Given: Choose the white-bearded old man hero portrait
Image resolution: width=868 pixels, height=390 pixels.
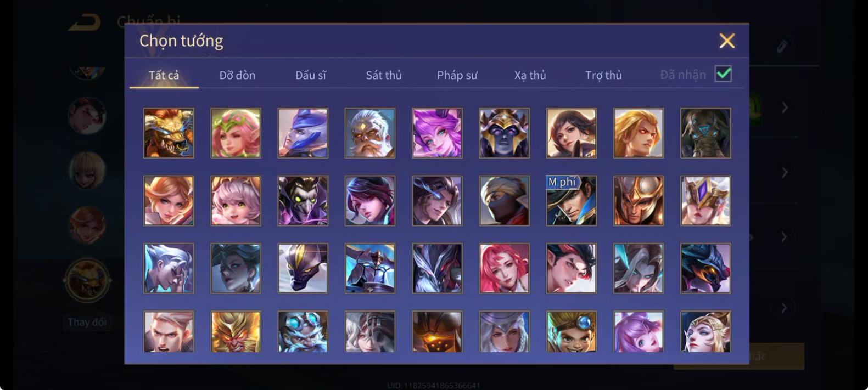Looking at the screenshot, I should pyautogui.click(x=369, y=133).
